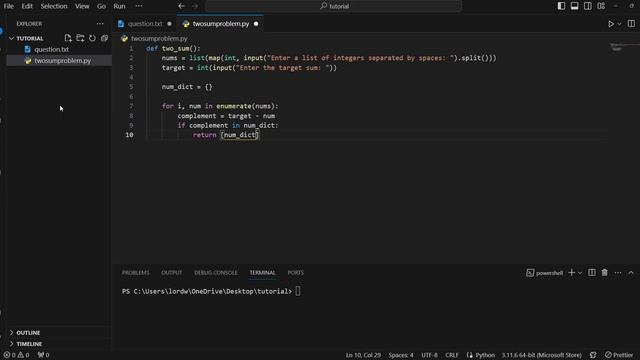Image resolution: width=640 pixels, height=360 pixels.
Task: Click the Prettier status bar item
Action: click(619, 355)
